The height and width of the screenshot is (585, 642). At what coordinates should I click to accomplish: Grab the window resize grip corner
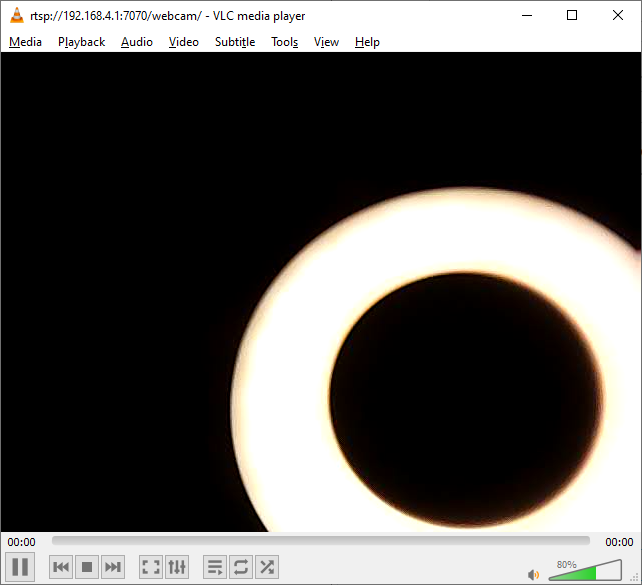click(x=635, y=578)
